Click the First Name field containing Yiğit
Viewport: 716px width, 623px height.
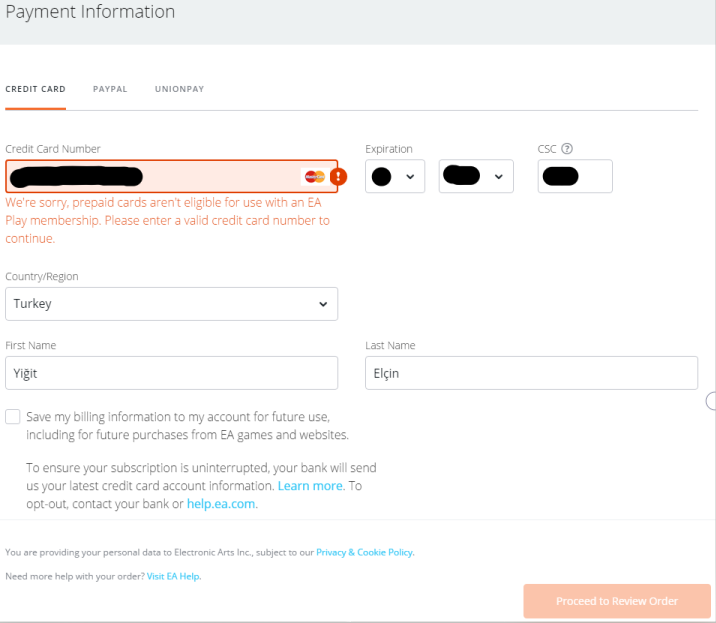pos(171,374)
